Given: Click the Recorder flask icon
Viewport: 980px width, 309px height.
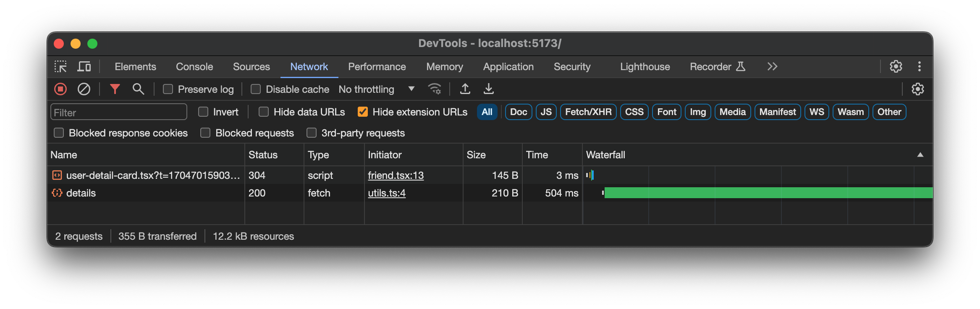Looking at the screenshot, I should click(x=741, y=66).
